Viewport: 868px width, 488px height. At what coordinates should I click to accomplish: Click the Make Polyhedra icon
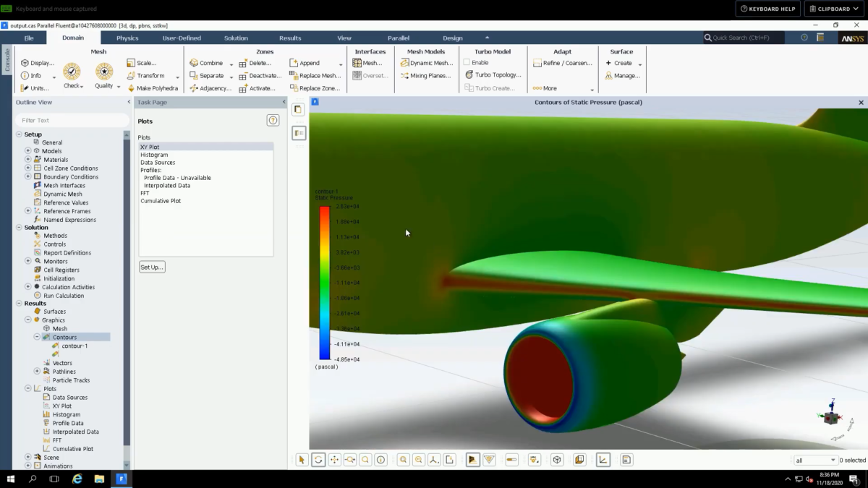(x=131, y=88)
